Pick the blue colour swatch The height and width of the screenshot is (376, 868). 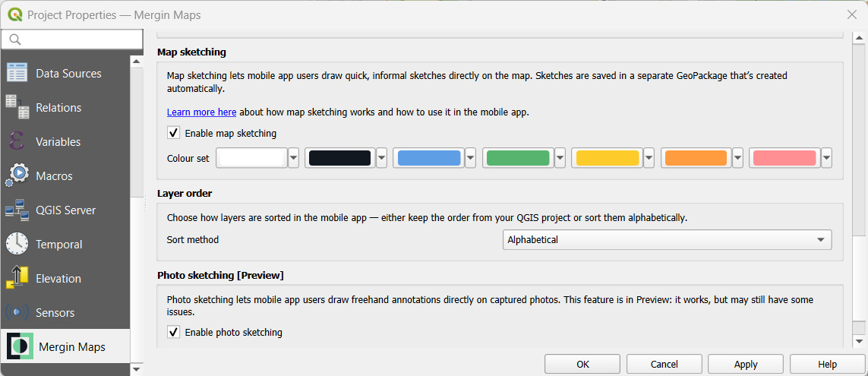429,158
